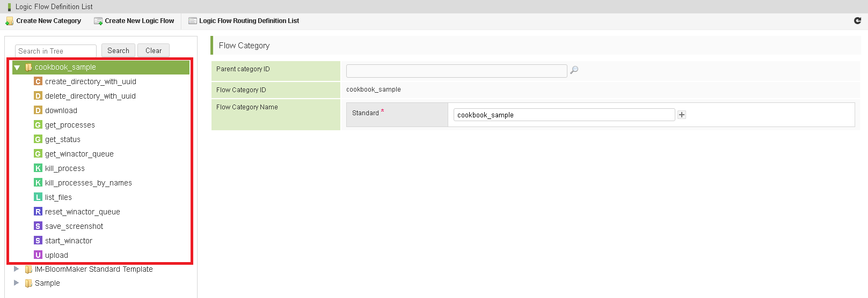This screenshot has height=298, width=868.
Task: Open Logic Flow Routing Definition List
Action: (x=244, y=21)
